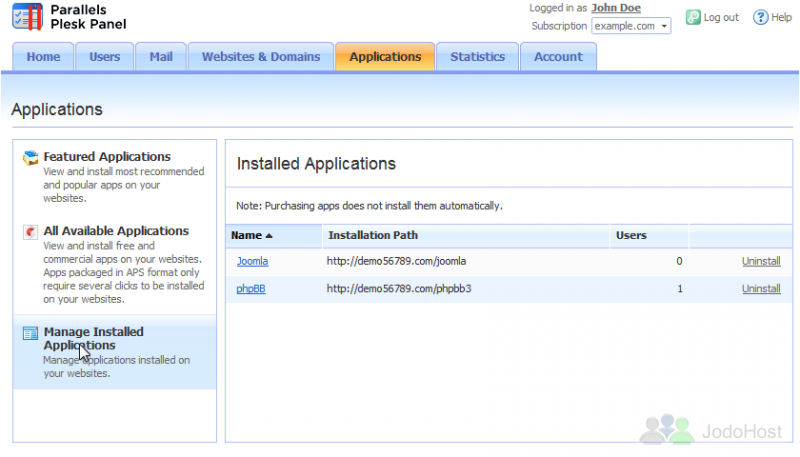
Task: Open the Websites & Domains tab
Action: click(x=261, y=57)
